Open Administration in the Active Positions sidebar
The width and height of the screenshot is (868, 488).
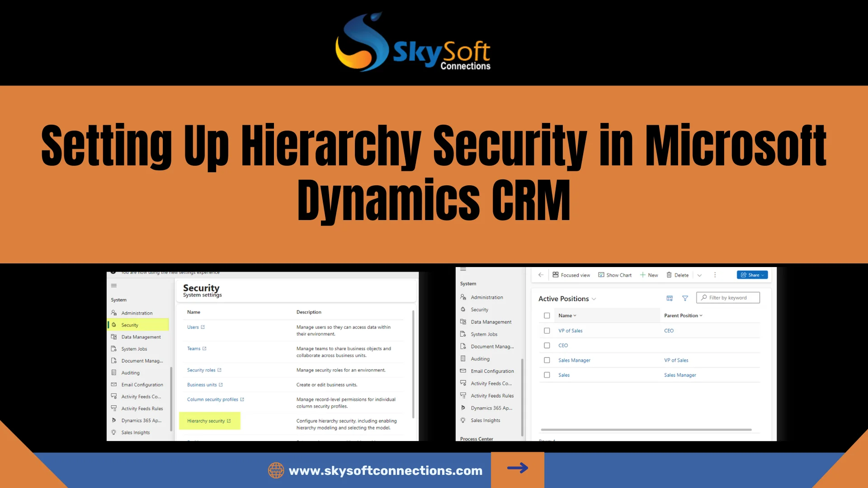(481, 297)
